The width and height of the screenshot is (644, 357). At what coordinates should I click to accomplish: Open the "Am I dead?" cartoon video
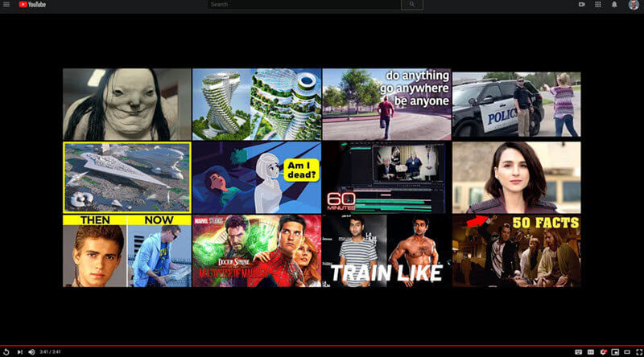[257, 177]
